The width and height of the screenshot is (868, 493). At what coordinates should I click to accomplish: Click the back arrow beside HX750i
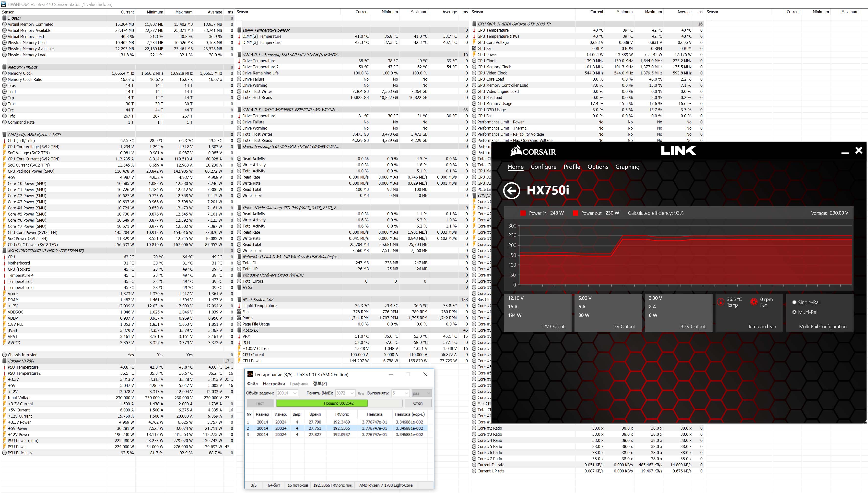pyautogui.click(x=511, y=191)
